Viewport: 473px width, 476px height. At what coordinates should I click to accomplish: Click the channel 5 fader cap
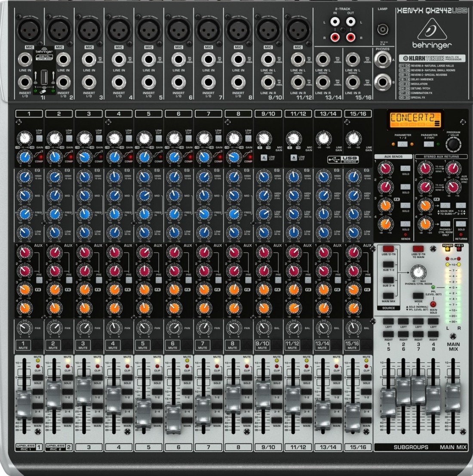[x=144, y=414]
